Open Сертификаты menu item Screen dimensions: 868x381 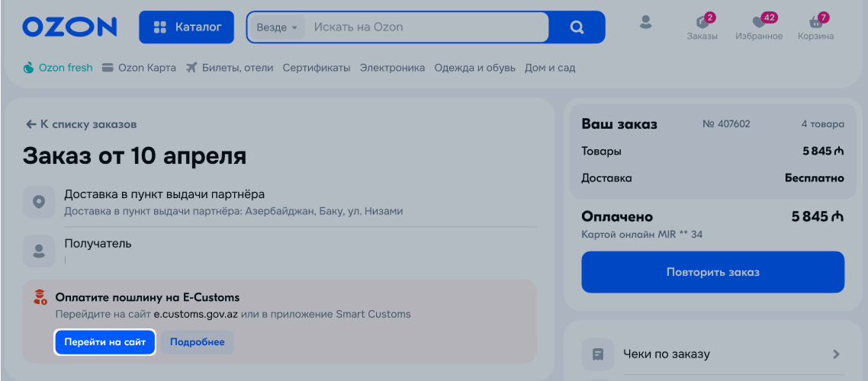316,68
